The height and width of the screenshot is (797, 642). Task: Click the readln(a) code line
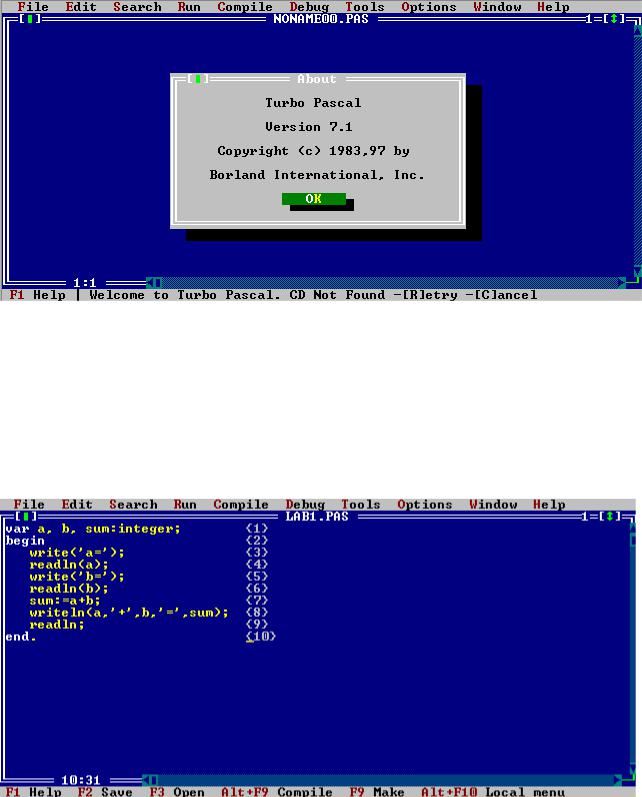coord(69,565)
